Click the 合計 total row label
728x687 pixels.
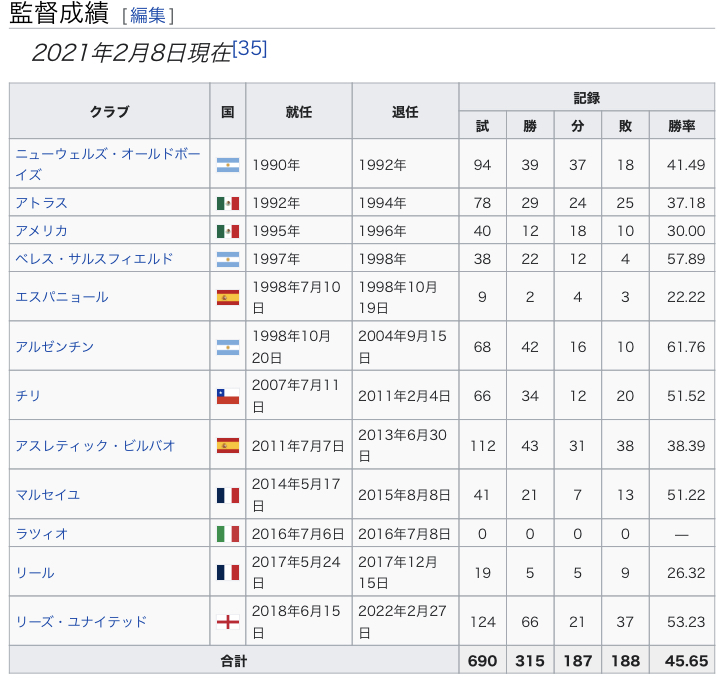tap(234, 660)
